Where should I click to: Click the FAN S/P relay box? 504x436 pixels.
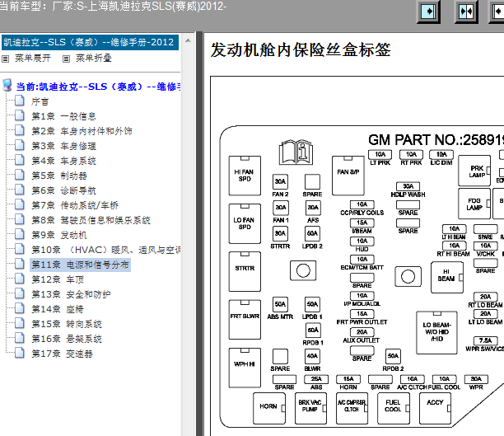coord(348,176)
